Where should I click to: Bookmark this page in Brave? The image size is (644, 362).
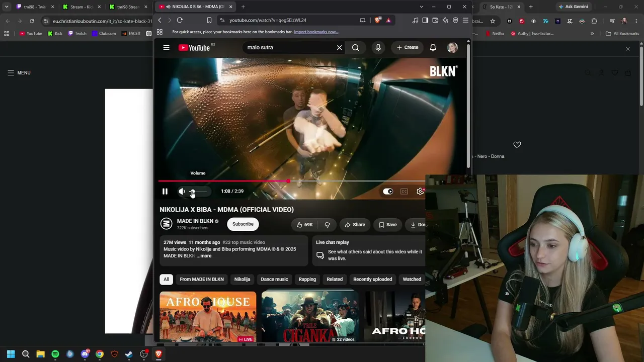(x=209, y=20)
